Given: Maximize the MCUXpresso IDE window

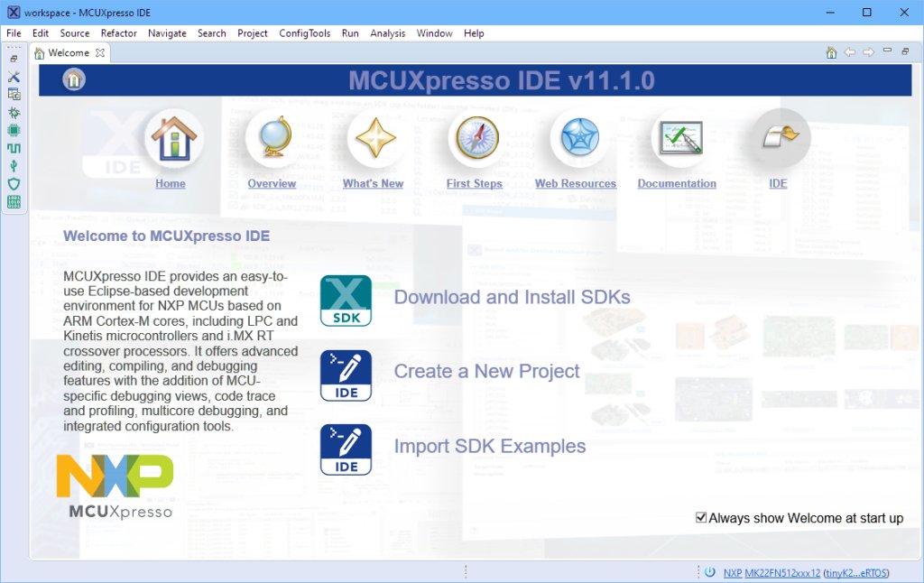Looking at the screenshot, I should tap(867, 13).
